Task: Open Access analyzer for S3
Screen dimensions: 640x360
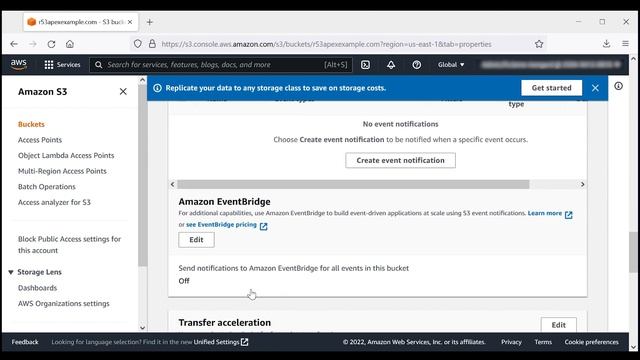Action: (54, 202)
